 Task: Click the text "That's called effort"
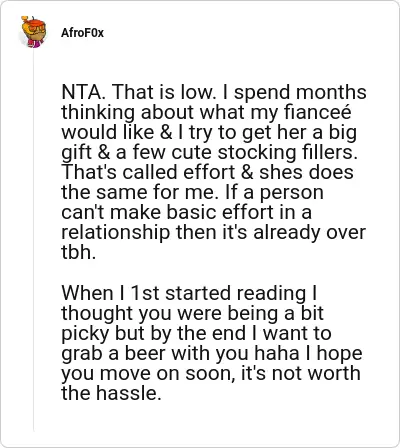[148, 172]
